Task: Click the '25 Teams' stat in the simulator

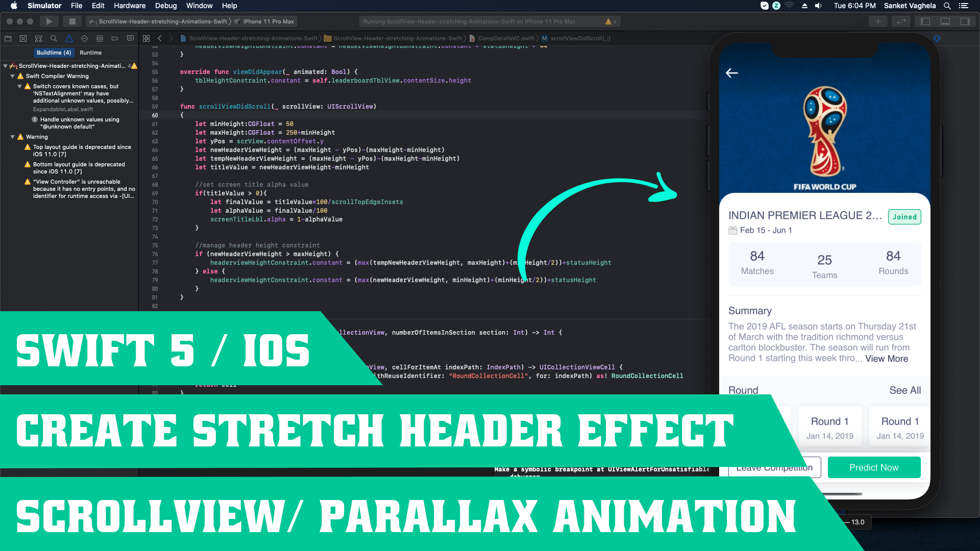Action: pos(824,267)
